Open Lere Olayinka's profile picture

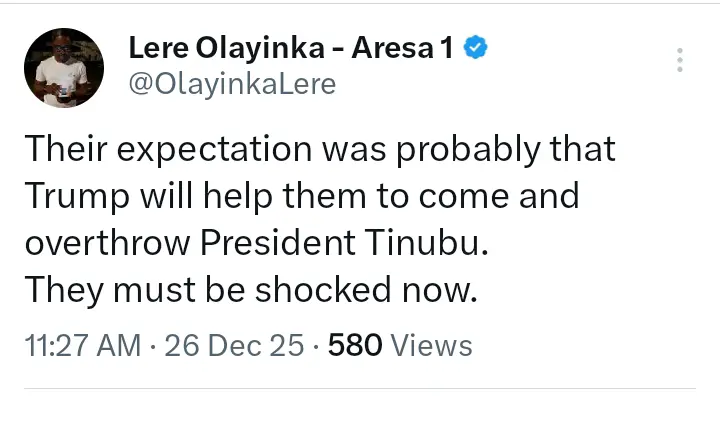pos(63,67)
